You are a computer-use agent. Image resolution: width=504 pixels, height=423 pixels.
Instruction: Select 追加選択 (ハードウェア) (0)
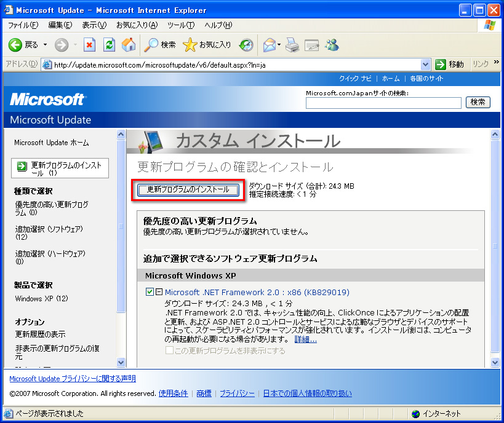(x=50, y=257)
